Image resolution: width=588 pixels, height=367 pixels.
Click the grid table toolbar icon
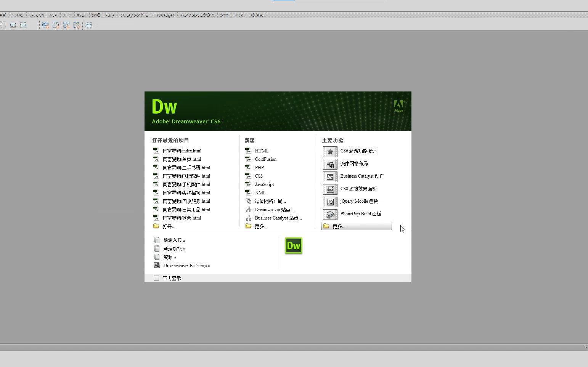click(88, 25)
